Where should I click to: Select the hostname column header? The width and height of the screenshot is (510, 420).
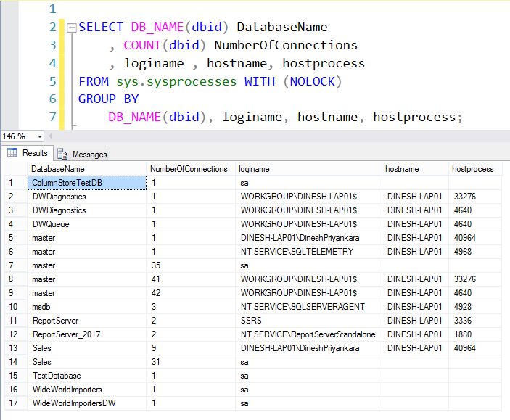click(x=415, y=169)
